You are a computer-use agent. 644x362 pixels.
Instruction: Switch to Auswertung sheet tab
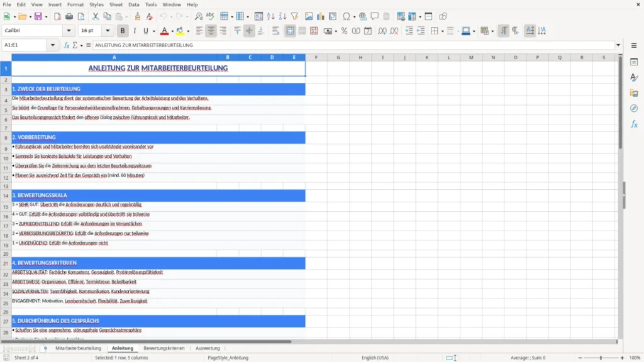point(208,348)
